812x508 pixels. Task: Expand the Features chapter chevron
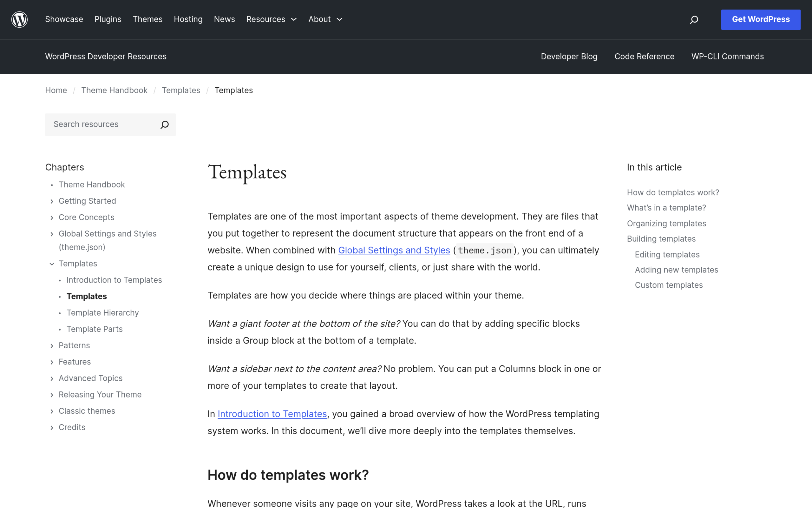[x=52, y=362]
